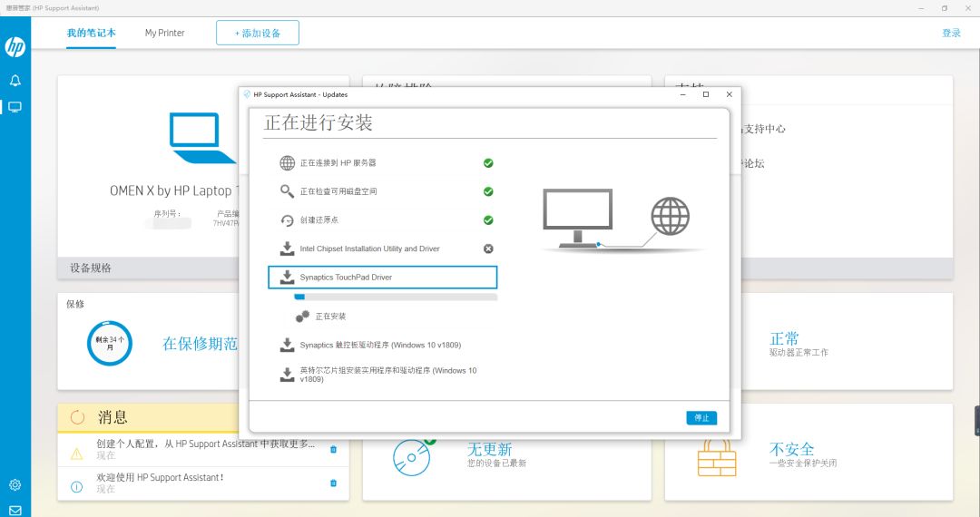Click globe icon beside 正在连接到 HP 服务器
Screen dimensions: 980x517
[287, 163]
